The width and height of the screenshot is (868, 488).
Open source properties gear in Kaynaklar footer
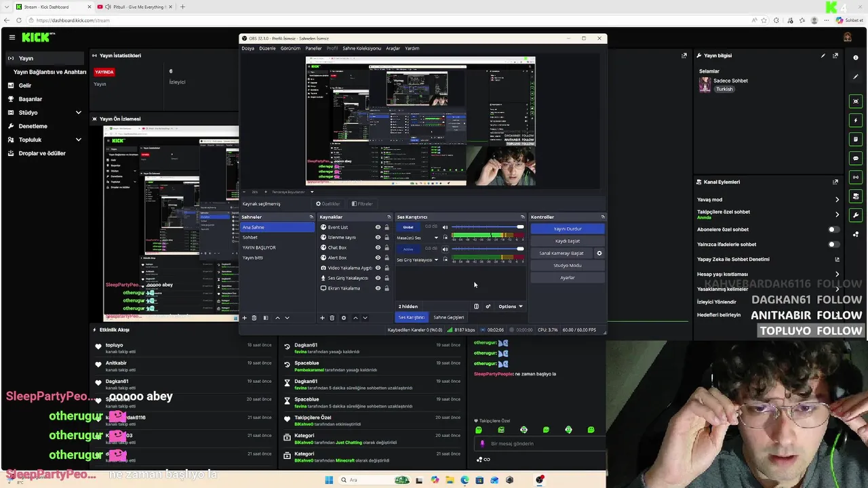click(x=343, y=318)
